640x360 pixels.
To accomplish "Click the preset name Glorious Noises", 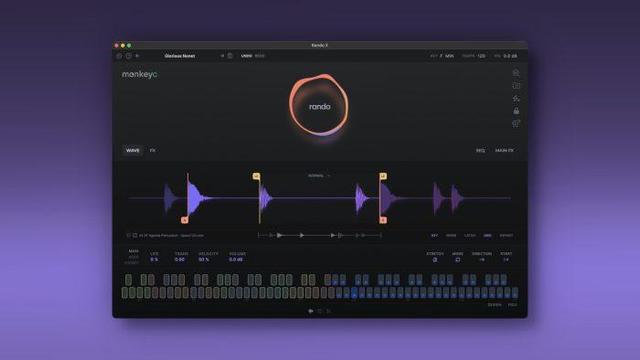I will tap(180, 56).
